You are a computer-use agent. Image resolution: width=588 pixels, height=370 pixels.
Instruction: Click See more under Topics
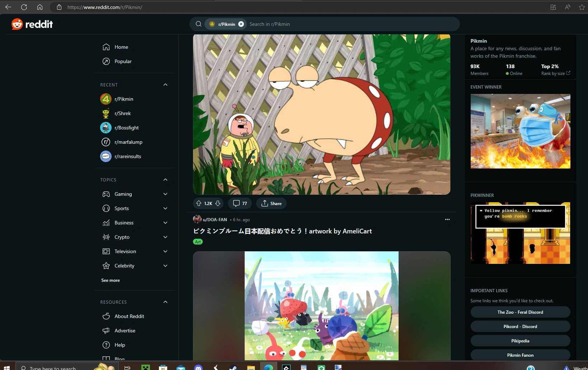[x=110, y=280]
